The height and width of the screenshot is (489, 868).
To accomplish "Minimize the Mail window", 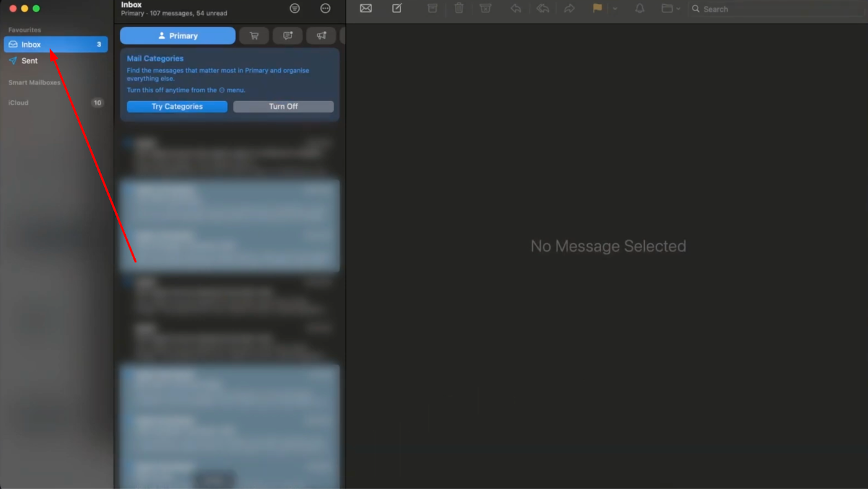I will point(25,9).
